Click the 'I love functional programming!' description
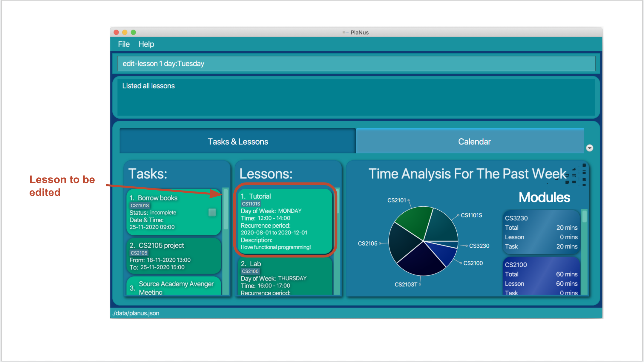Viewport: 644px width, 362px height. [x=276, y=247]
